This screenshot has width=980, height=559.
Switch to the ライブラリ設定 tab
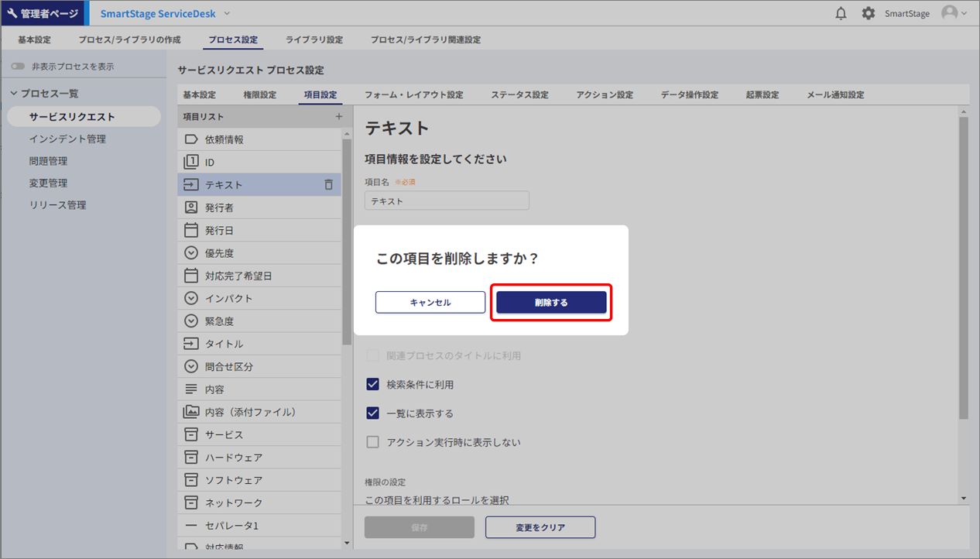[x=314, y=39]
